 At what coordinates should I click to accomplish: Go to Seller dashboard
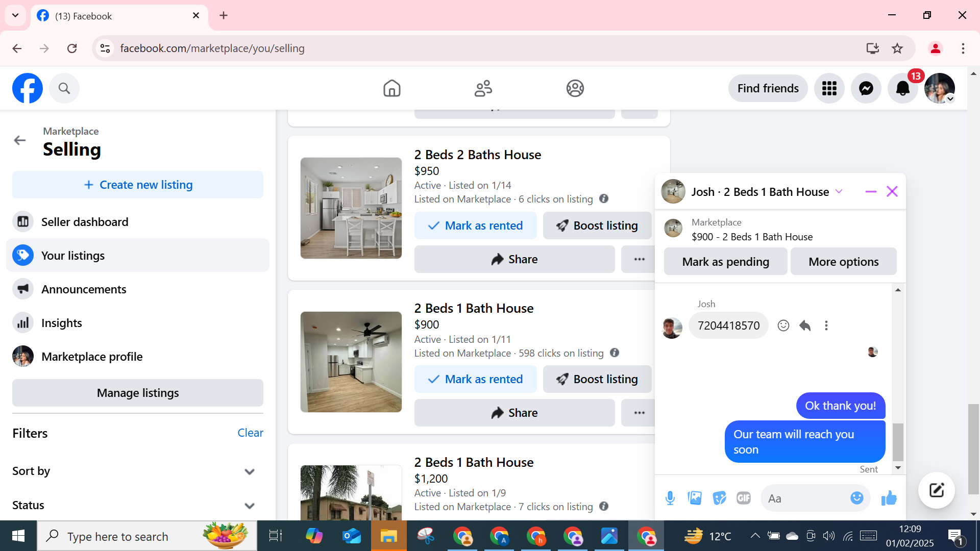[x=85, y=222]
